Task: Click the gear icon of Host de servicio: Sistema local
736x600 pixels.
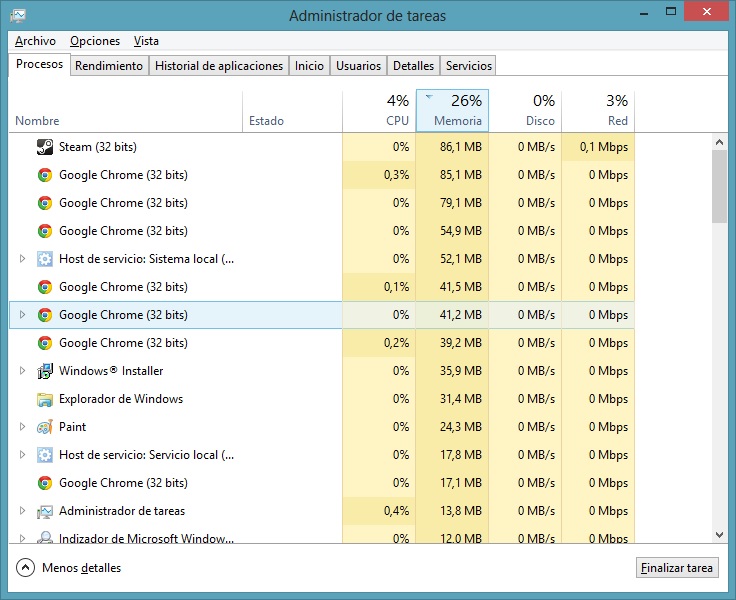Action: (45, 259)
